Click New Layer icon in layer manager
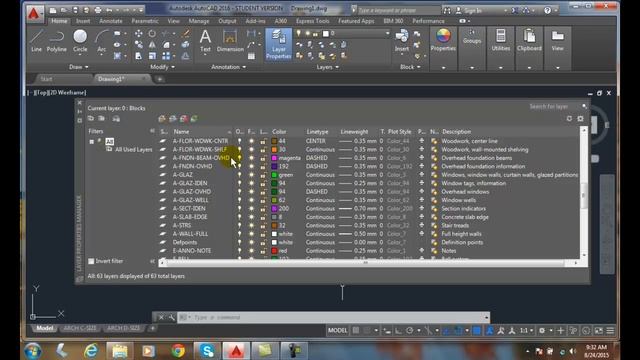This screenshot has height=360, width=640. [162, 119]
